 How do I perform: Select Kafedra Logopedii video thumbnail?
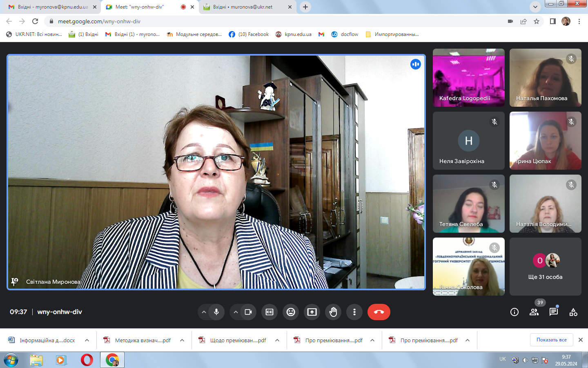[x=468, y=78]
